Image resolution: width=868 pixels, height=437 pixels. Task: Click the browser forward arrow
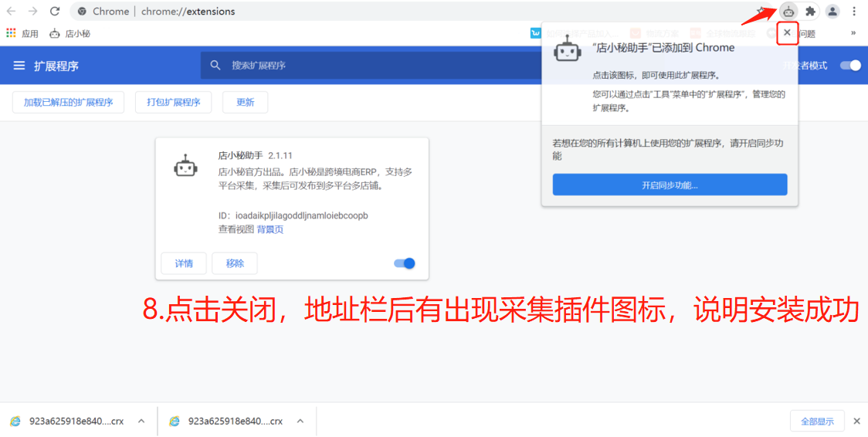pyautogui.click(x=32, y=11)
